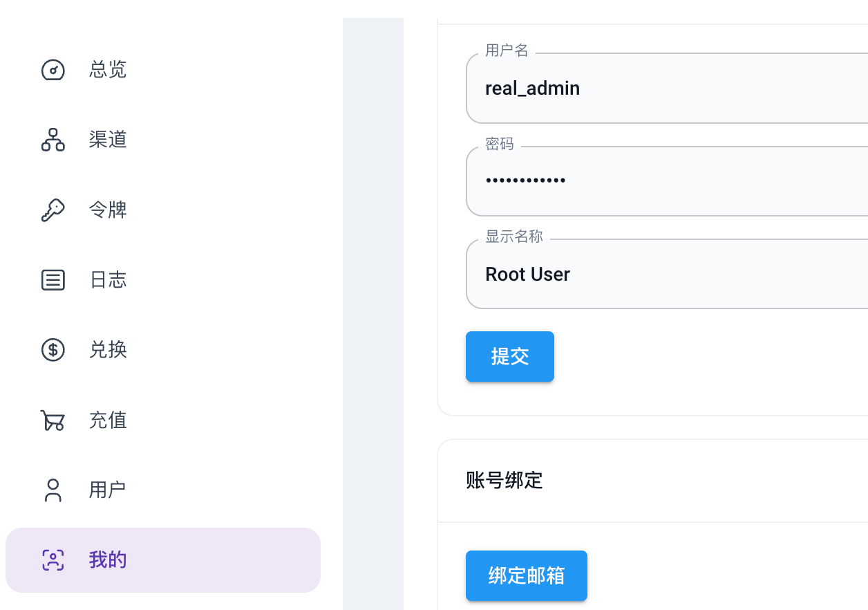Click the 绑定邮箱 bind email button
868x610 pixels.
point(526,575)
